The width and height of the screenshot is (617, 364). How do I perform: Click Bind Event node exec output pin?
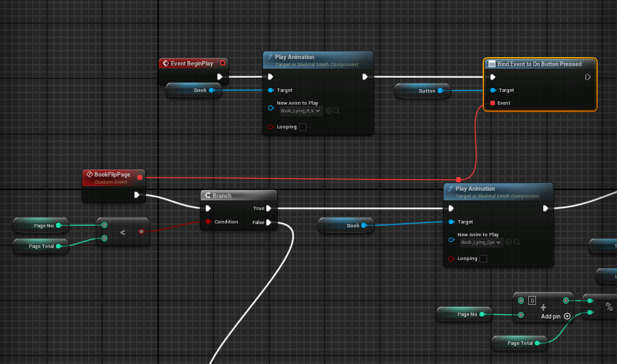pyautogui.click(x=588, y=77)
